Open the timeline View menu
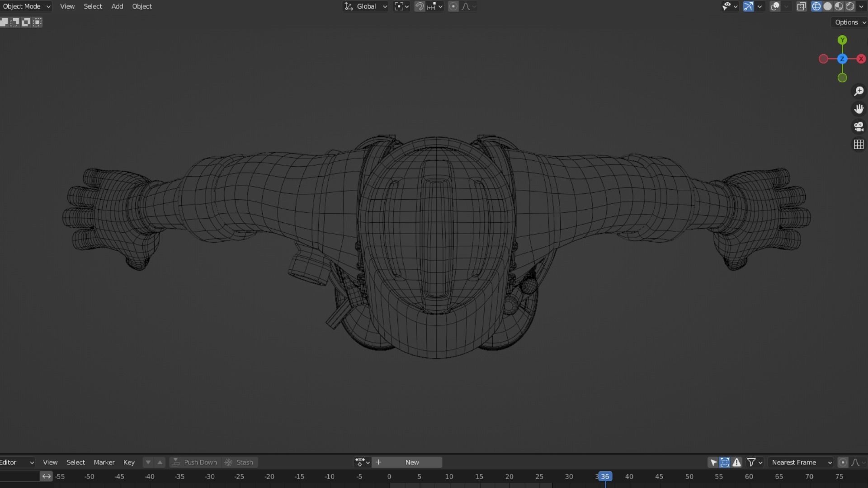 [x=50, y=462]
